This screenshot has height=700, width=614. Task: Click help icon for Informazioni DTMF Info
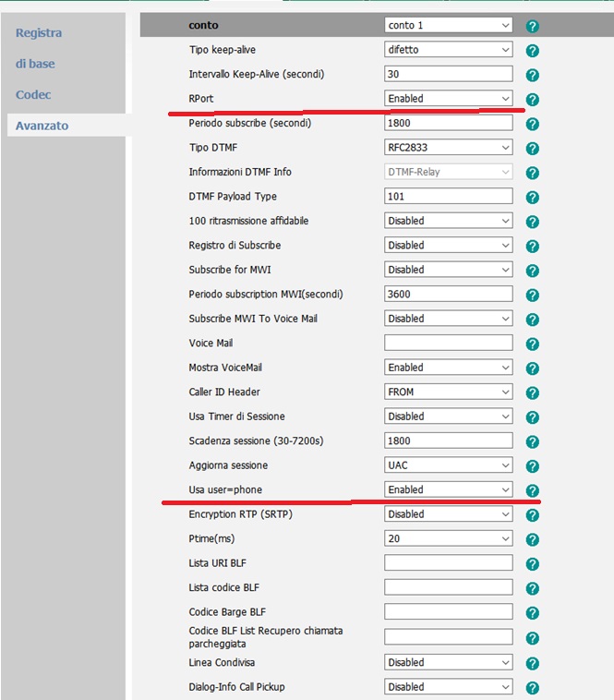pyautogui.click(x=532, y=173)
